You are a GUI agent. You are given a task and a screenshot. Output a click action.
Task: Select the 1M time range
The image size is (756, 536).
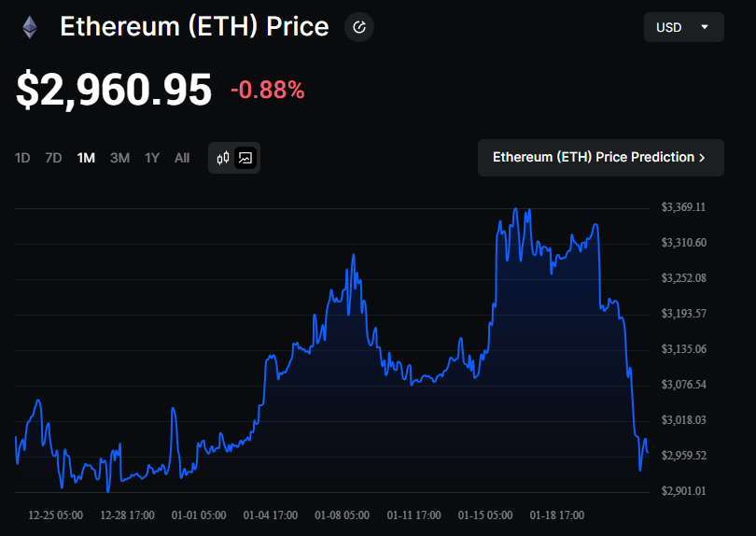[x=86, y=158]
